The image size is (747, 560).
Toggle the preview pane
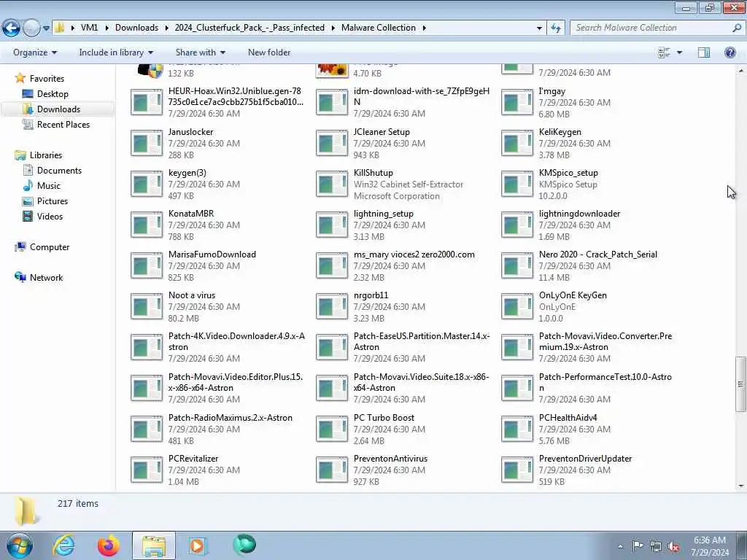pyautogui.click(x=704, y=52)
